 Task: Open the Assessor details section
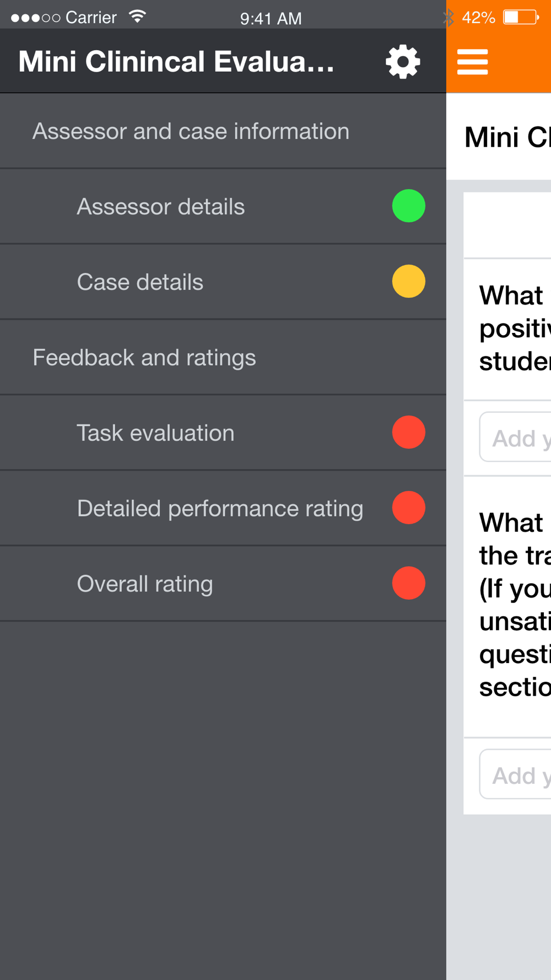(x=161, y=207)
